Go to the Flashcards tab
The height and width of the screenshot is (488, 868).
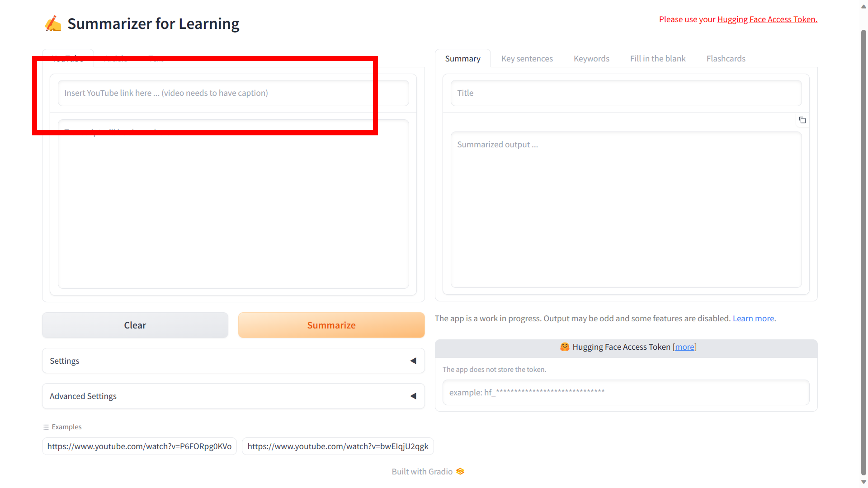click(725, 59)
